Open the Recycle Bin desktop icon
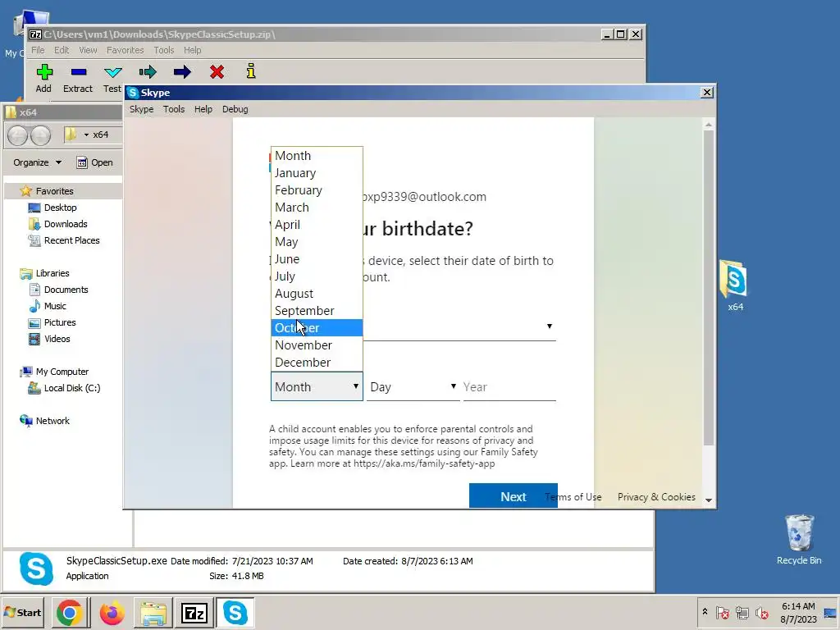The height and width of the screenshot is (630, 840). pyautogui.click(x=799, y=540)
